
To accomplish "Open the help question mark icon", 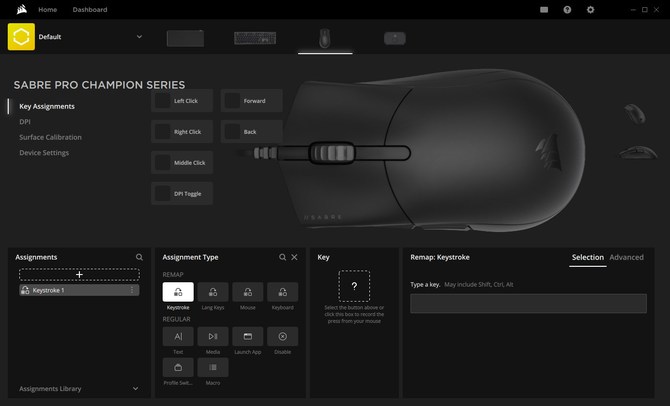I will click(x=567, y=9).
